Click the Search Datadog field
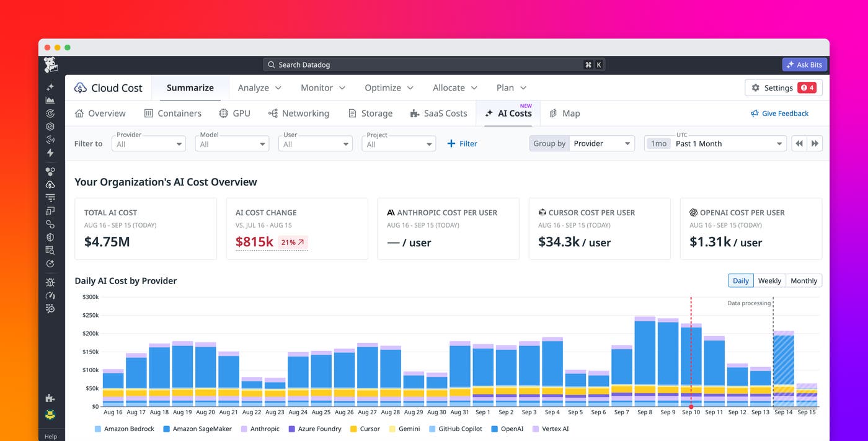Image resolution: width=868 pixels, height=441 pixels. tap(434, 65)
